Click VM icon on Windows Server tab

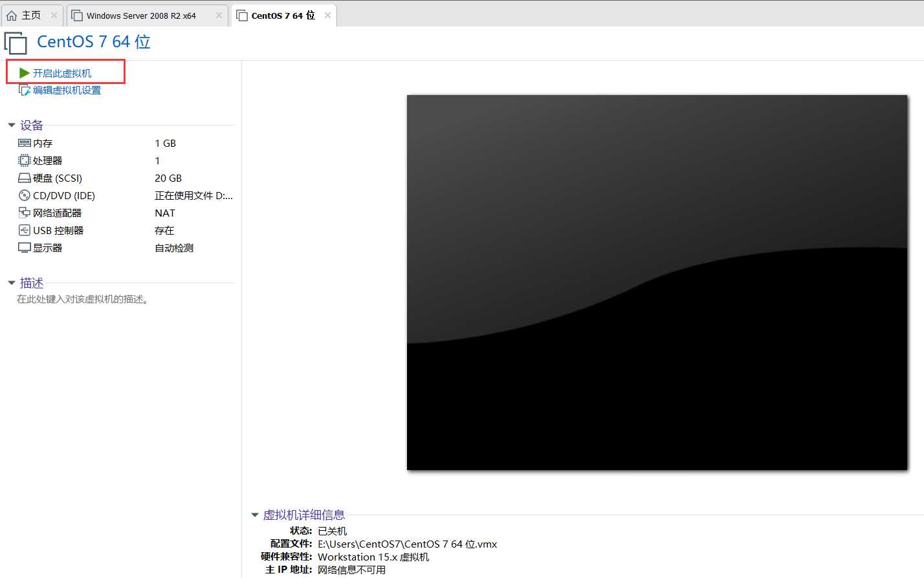click(x=77, y=16)
